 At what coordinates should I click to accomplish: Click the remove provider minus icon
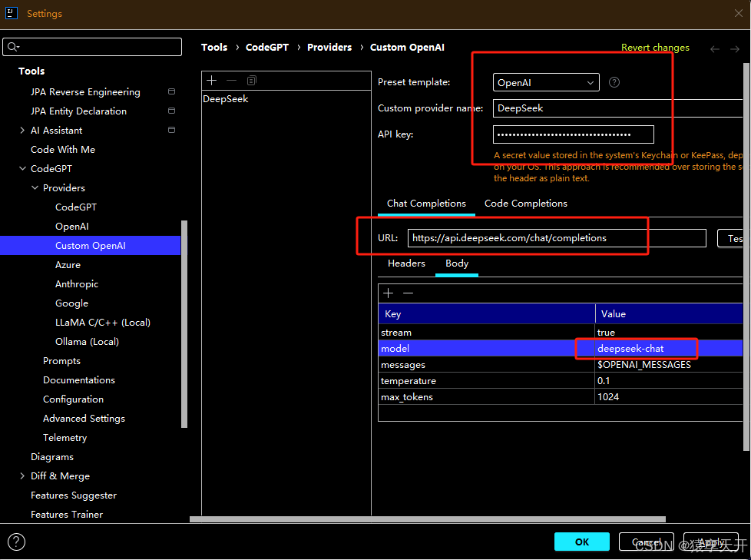point(231,81)
